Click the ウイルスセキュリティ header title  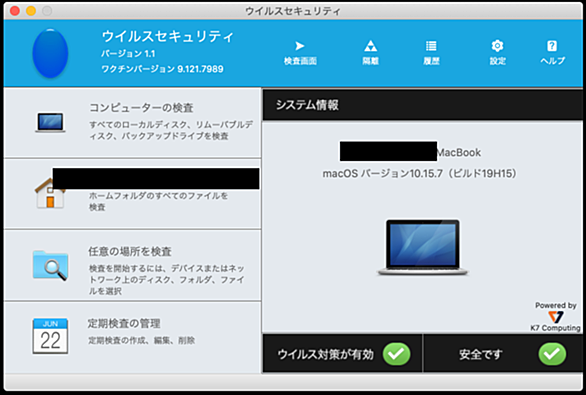(167, 37)
